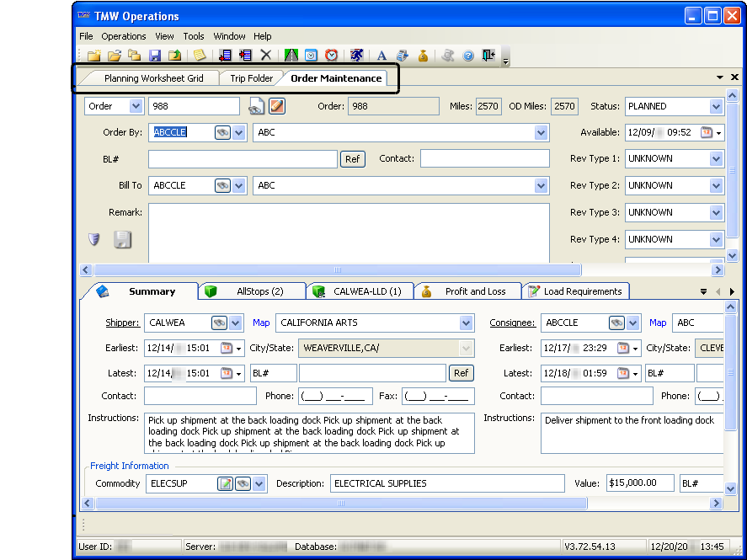Viewport: 747px width, 560px height.
Task: Open the Tools menu
Action: point(194,36)
